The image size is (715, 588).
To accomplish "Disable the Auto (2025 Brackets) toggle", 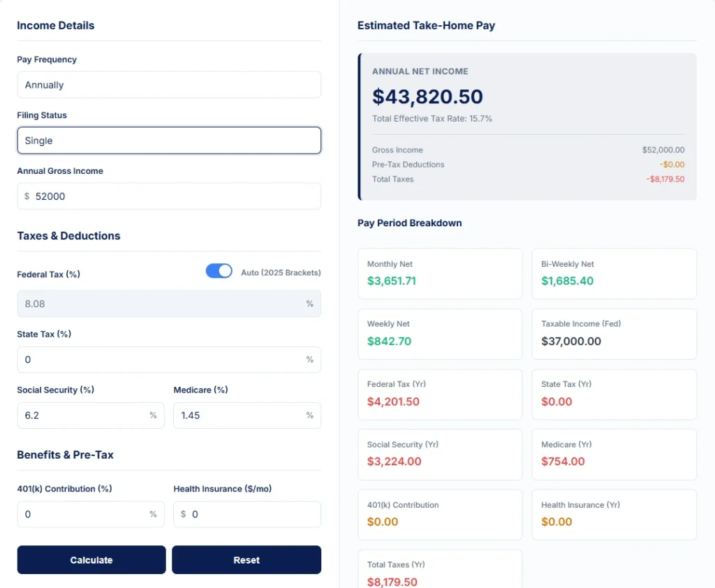I will [219, 271].
